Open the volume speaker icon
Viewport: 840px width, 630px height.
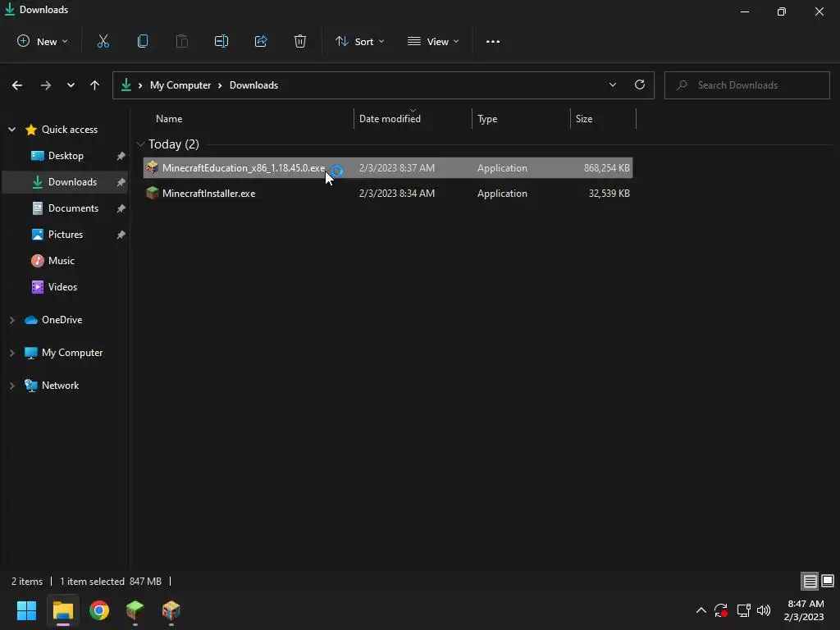point(764,610)
